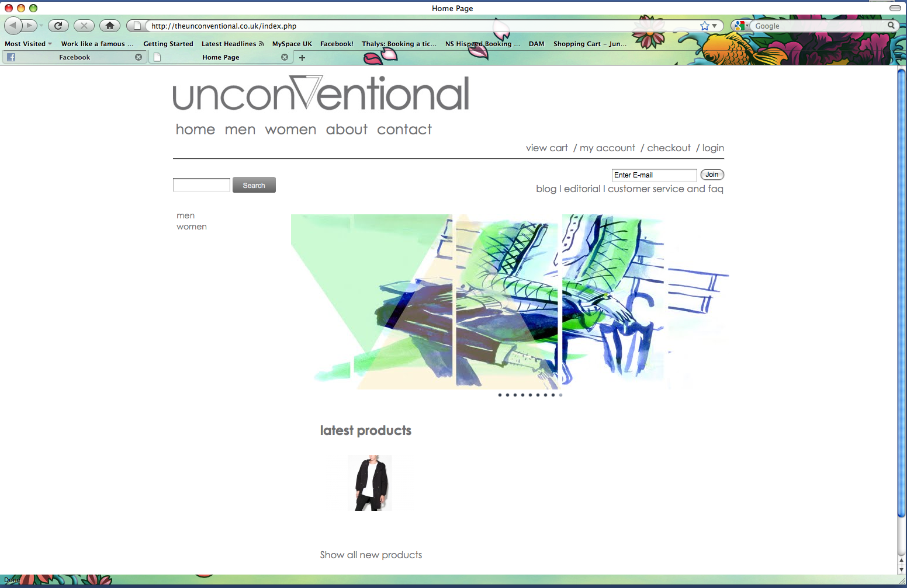This screenshot has height=588, width=907.
Task: Open the search engine selector dropdown
Action: [747, 25]
